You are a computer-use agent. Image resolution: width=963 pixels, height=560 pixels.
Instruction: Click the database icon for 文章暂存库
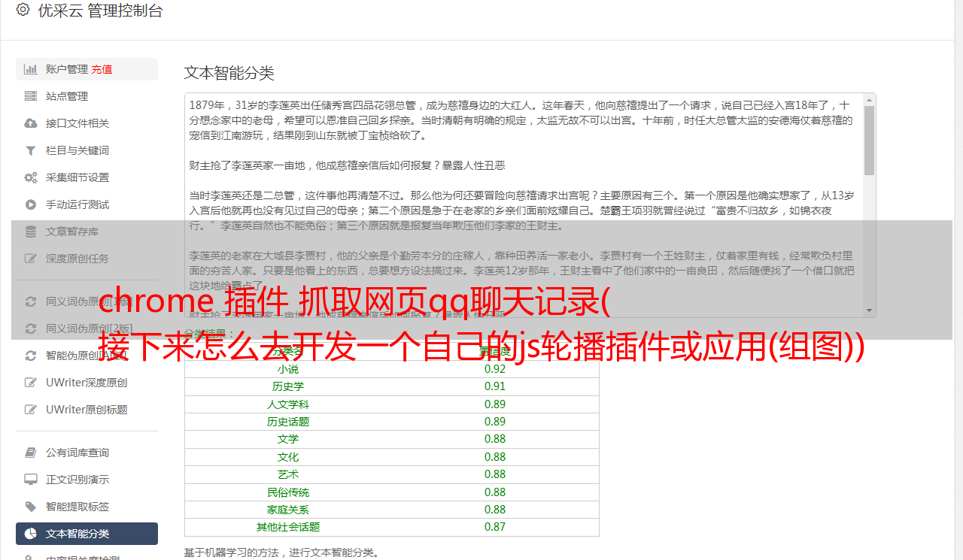[x=30, y=232]
